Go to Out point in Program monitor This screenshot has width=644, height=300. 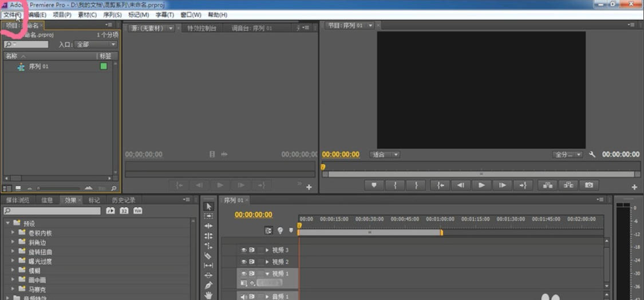[523, 185]
